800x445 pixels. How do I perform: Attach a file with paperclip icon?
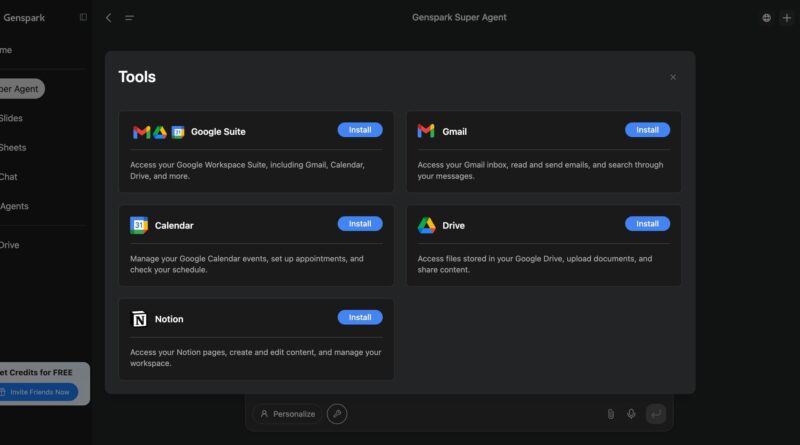(x=611, y=414)
